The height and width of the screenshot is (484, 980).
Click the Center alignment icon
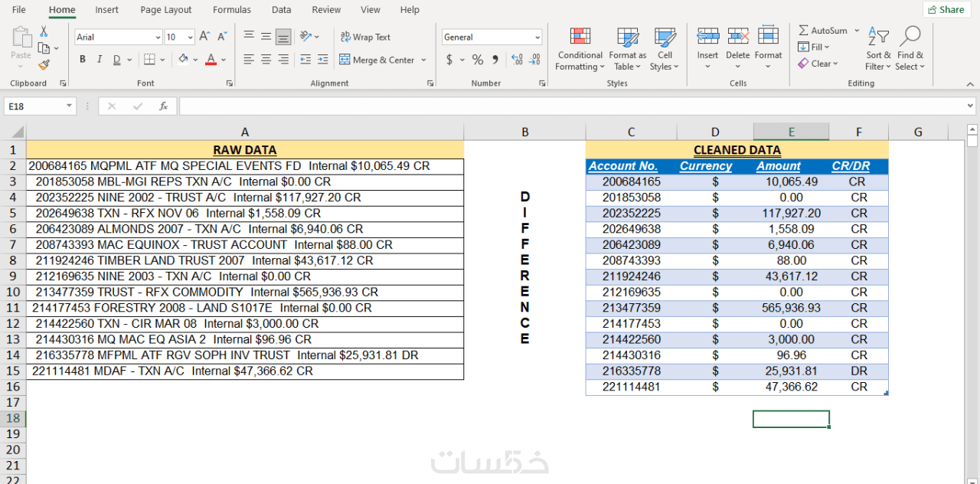(266, 60)
